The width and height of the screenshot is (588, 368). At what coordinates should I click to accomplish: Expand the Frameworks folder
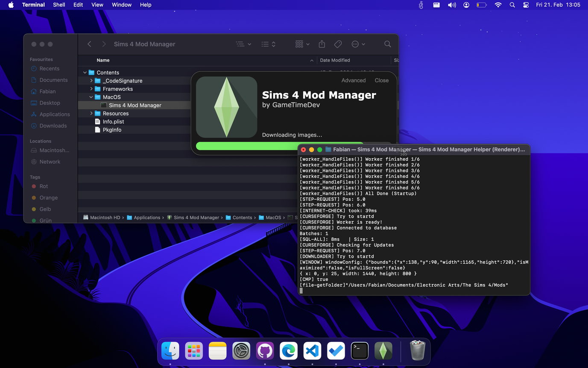pyautogui.click(x=91, y=89)
